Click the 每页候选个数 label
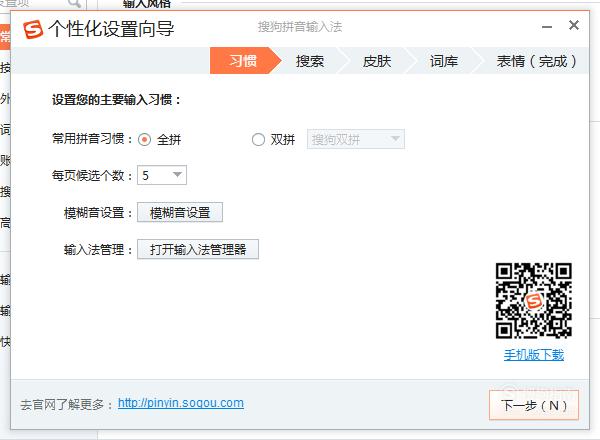This screenshot has width=600, height=440. click(92, 176)
